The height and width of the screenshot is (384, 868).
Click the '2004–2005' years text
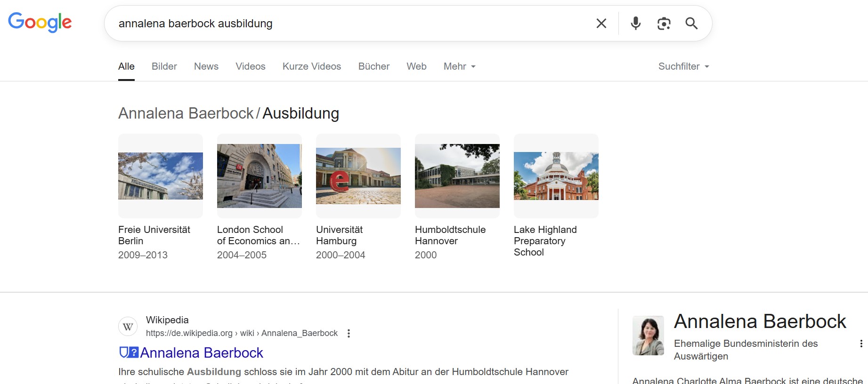pos(242,255)
